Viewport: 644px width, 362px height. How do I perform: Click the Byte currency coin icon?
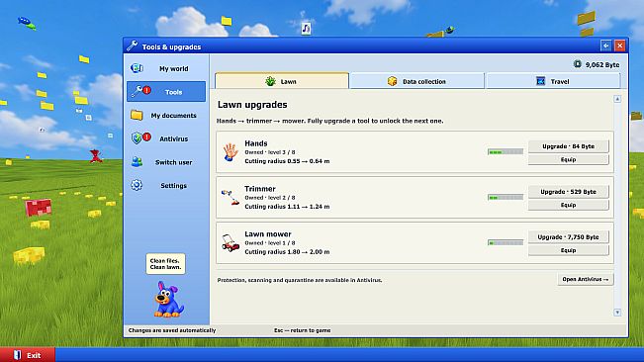point(578,64)
